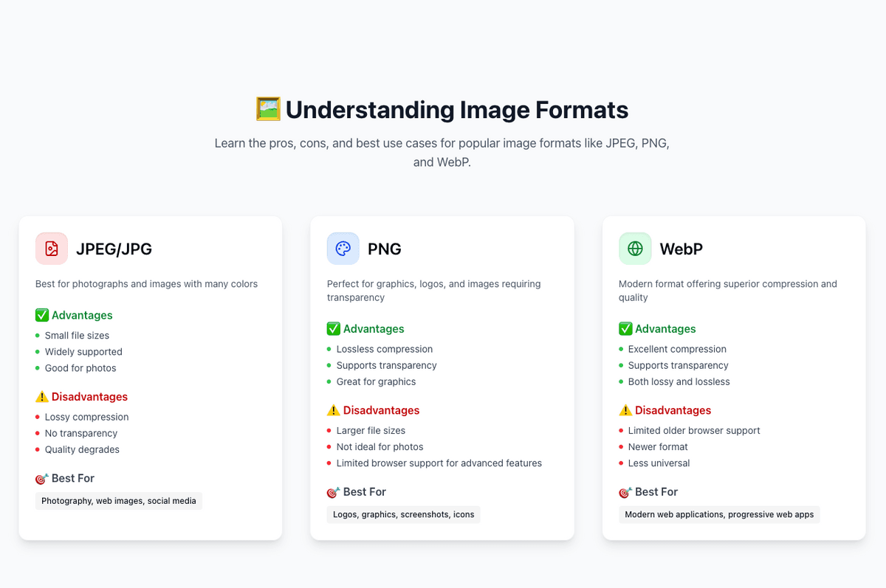Image resolution: width=886 pixels, height=588 pixels.
Task: Click the blue palette icon beside PNG
Action: 343,249
